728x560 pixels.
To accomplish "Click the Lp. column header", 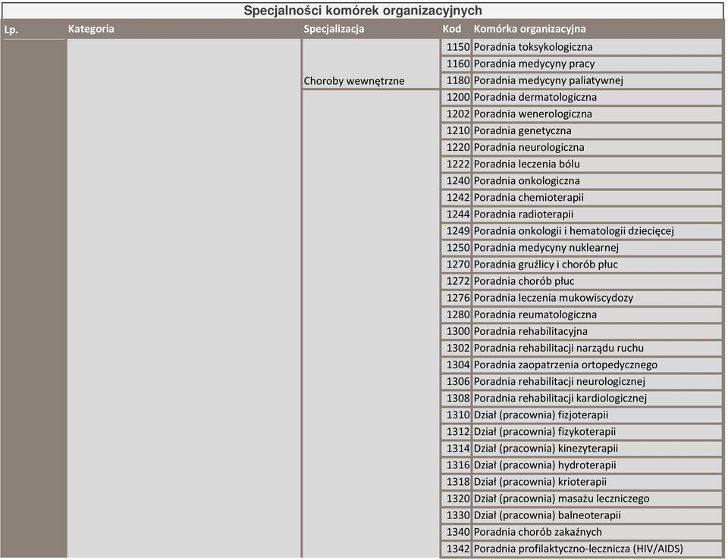I will [x=11, y=30].
